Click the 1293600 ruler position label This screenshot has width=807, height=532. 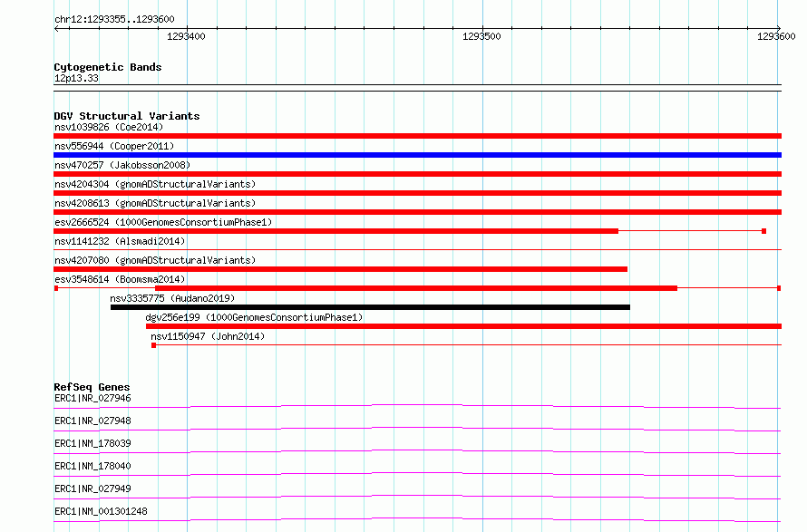[x=776, y=36]
